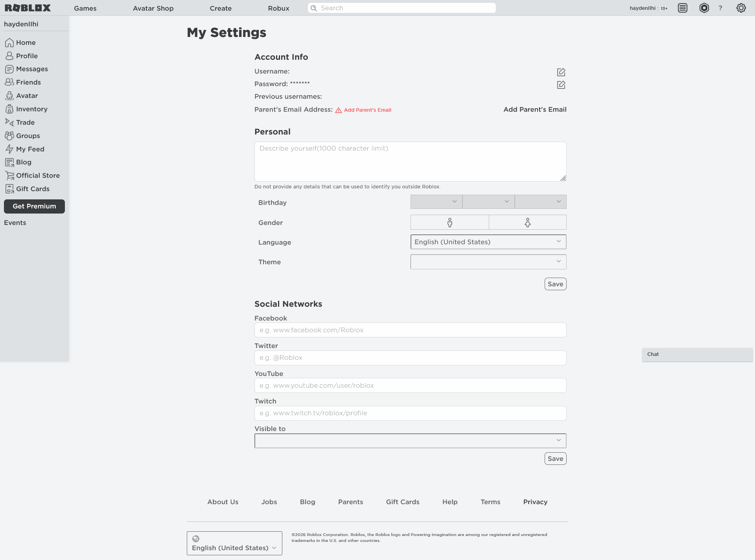This screenshot has width=755, height=560.
Task: Click the edit username pencil icon
Action: pos(561,72)
